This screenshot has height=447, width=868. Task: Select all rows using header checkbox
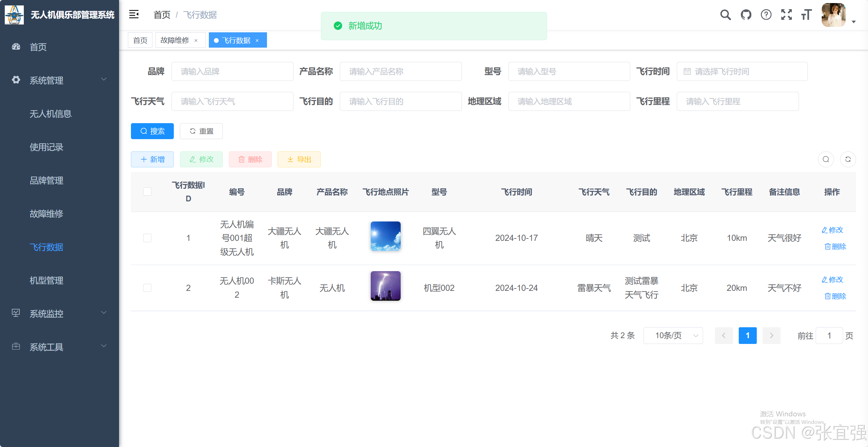[147, 192]
